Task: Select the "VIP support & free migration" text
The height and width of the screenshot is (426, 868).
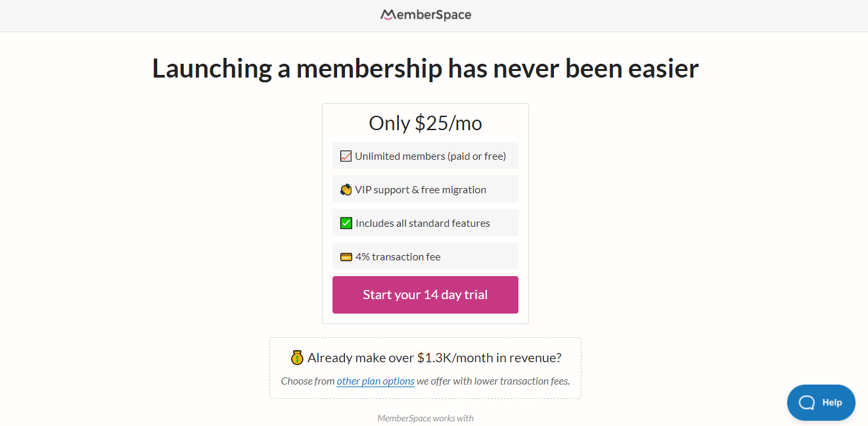Action: (421, 190)
